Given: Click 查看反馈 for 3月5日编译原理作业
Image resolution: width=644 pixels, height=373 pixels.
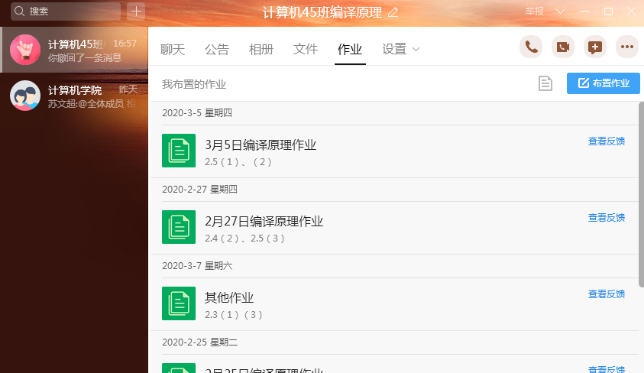Looking at the screenshot, I should point(606,141).
